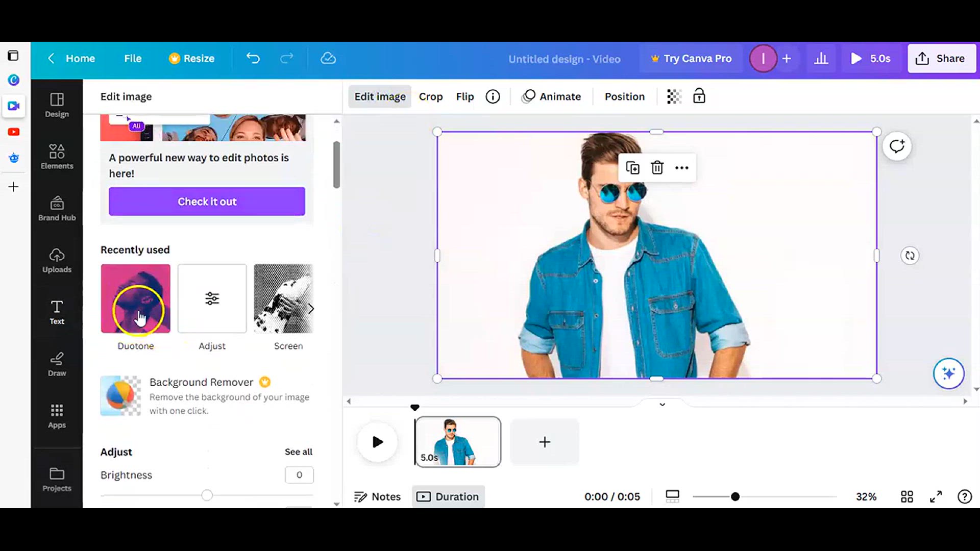The height and width of the screenshot is (551, 980).
Task: Select the Edit image tab
Action: point(380,96)
